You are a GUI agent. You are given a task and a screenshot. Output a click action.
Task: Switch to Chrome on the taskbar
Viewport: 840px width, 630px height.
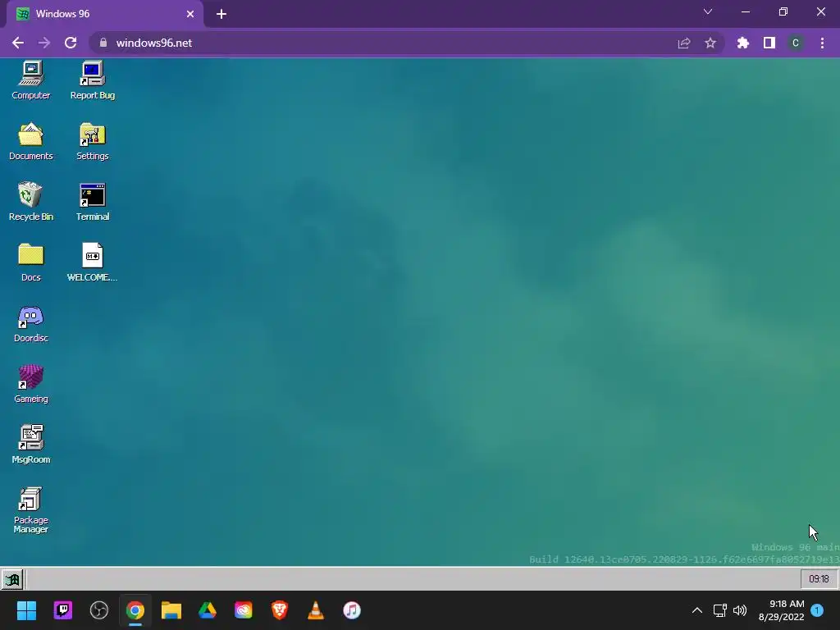[135, 610]
